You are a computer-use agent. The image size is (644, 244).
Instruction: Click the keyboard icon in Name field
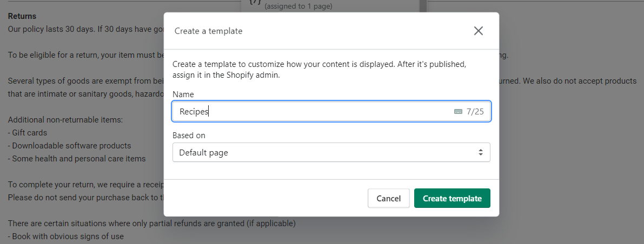(458, 112)
